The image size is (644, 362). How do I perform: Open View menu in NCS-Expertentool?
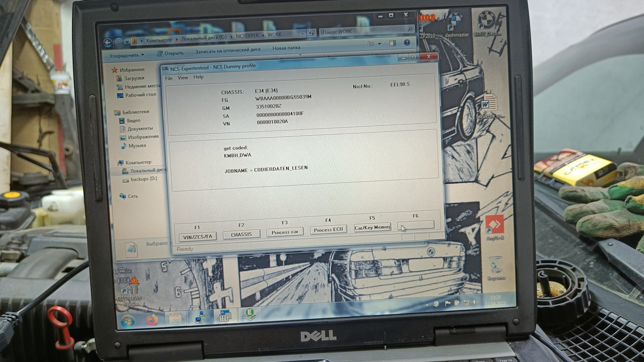click(x=183, y=77)
